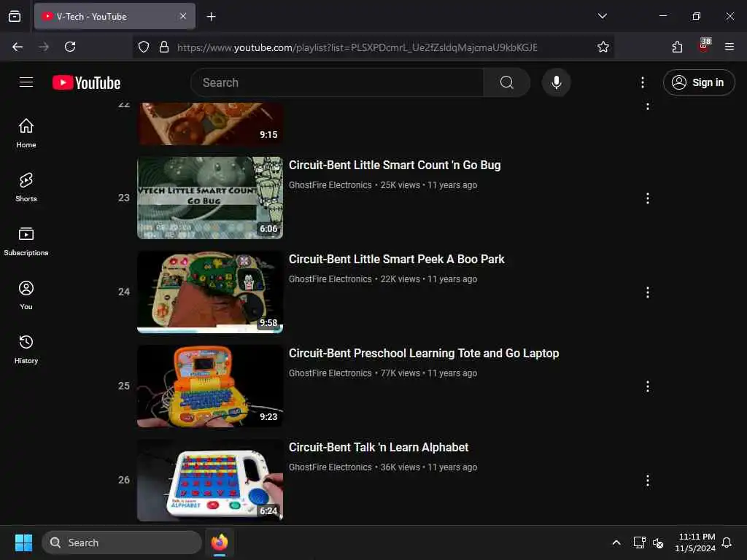This screenshot has width=747, height=560.
Task: Show hidden system tray icons chevron
Action: click(616, 542)
